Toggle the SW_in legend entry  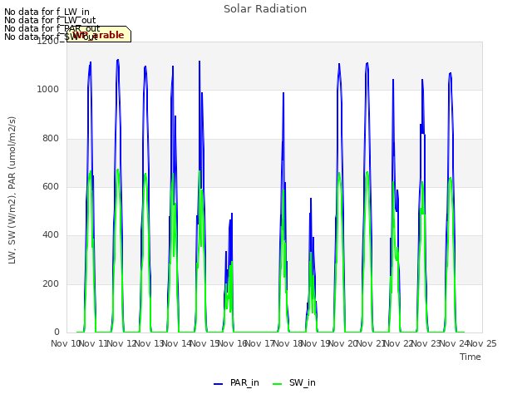[x=293, y=382]
